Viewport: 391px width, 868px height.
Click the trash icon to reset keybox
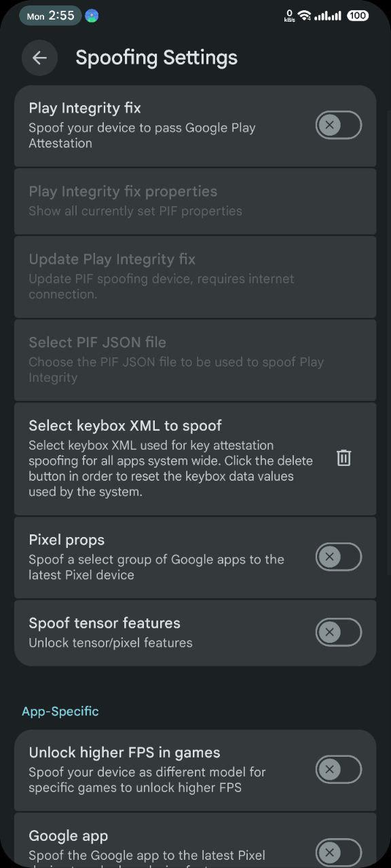pos(344,458)
